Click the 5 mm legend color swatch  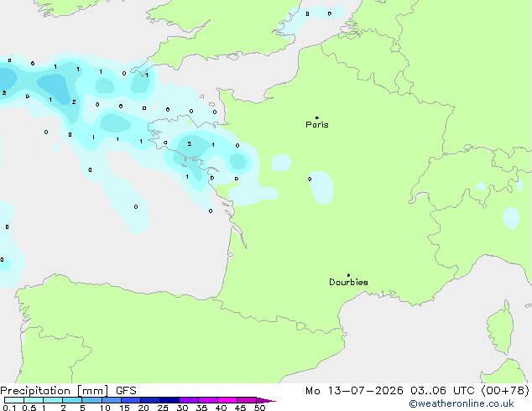(91, 400)
